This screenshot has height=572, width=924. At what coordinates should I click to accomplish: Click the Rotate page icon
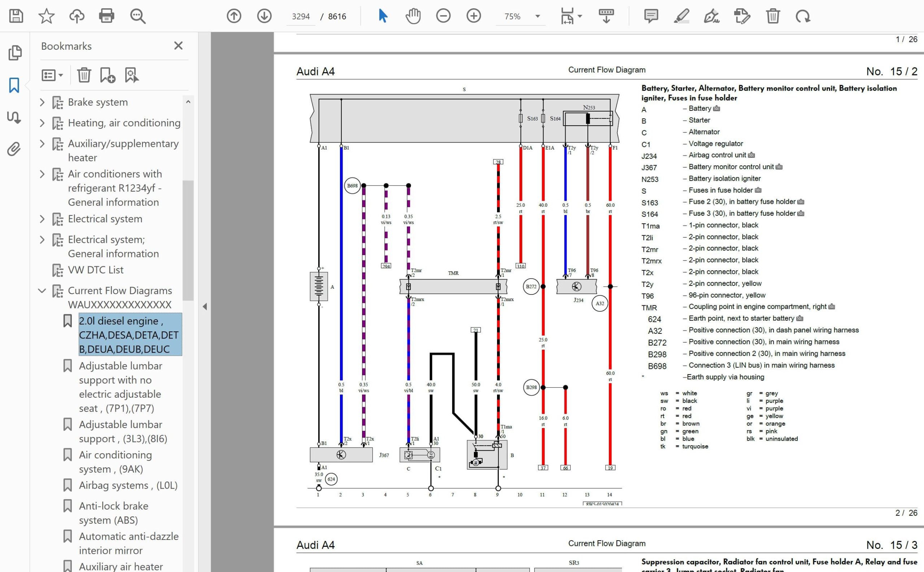coord(802,16)
